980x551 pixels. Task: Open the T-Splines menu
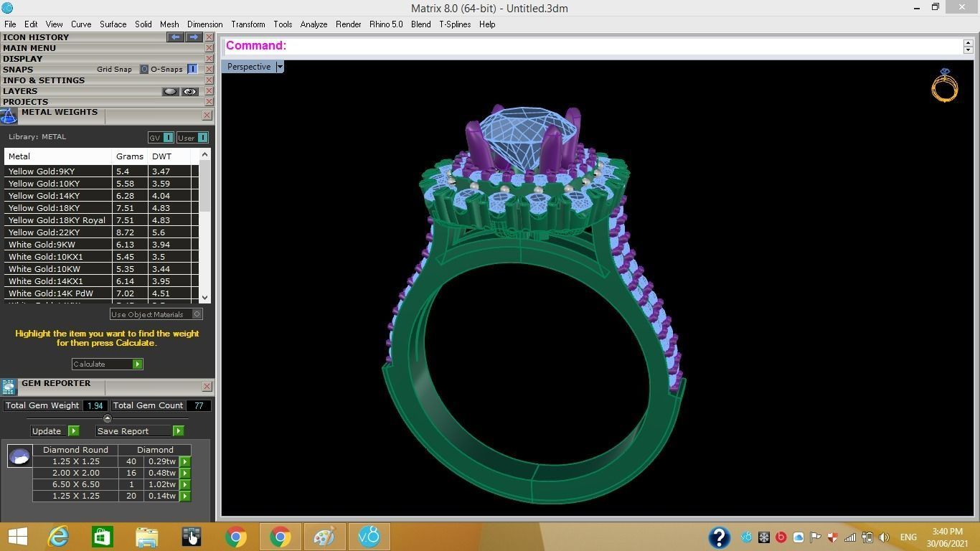point(455,24)
